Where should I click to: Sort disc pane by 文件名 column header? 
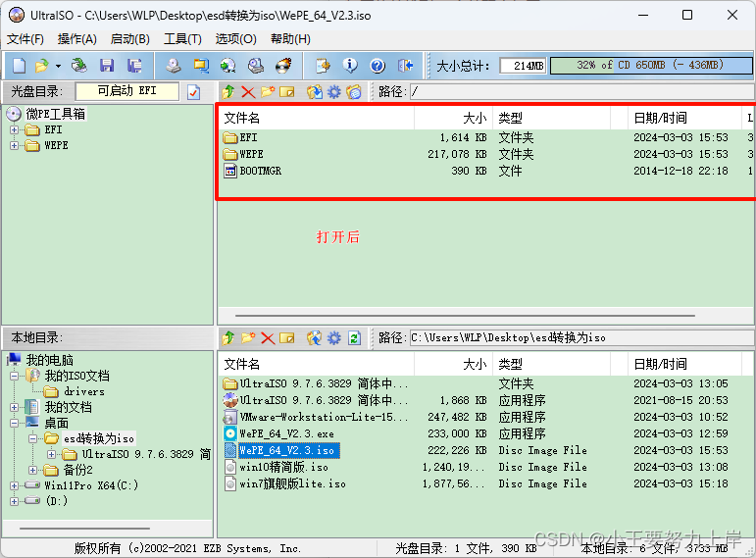(317, 118)
